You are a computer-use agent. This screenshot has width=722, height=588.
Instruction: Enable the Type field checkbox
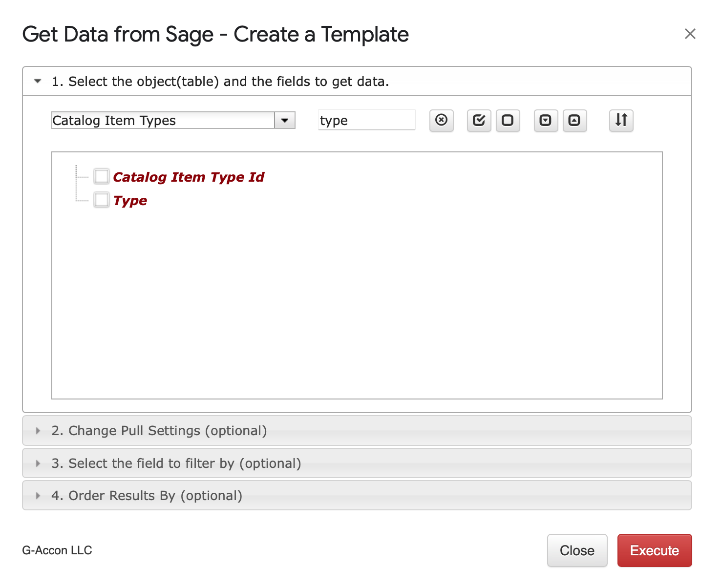102,200
